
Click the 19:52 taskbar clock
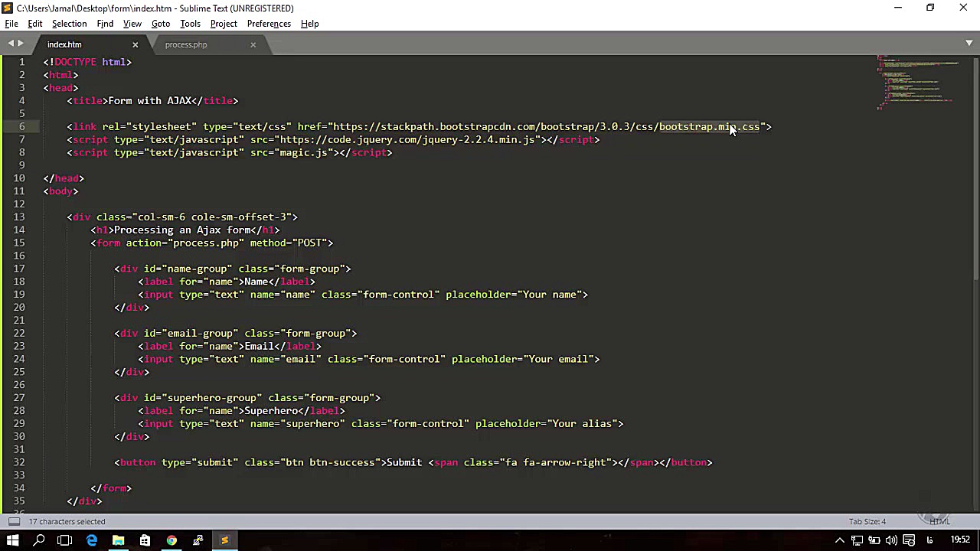[961, 540]
